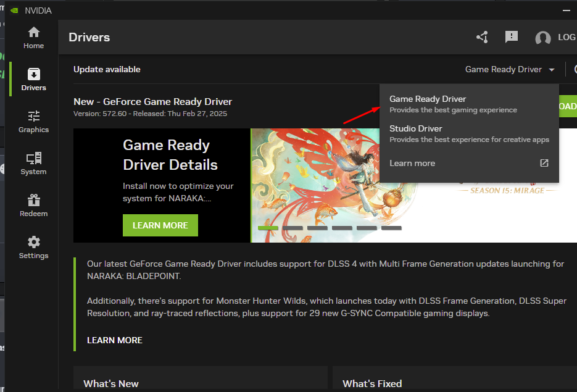Click the 'What's Fixed' panel heading
Viewport: 577px width, 392px height.
[372, 383]
